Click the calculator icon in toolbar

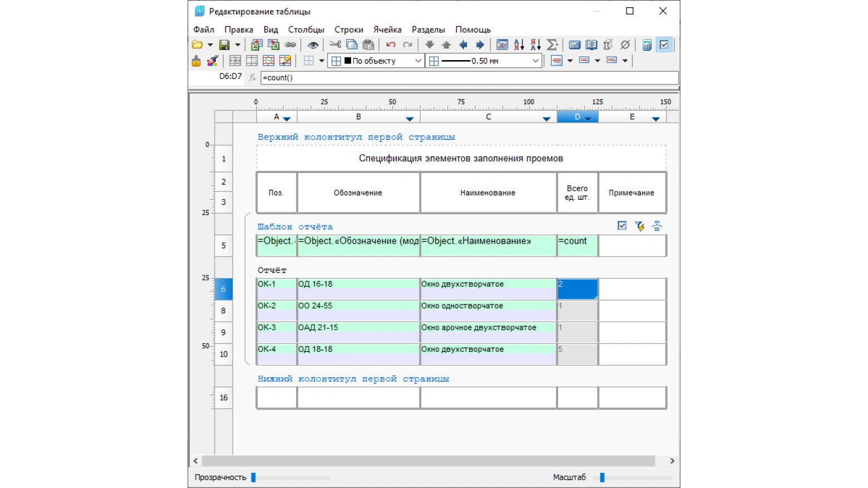(x=647, y=45)
